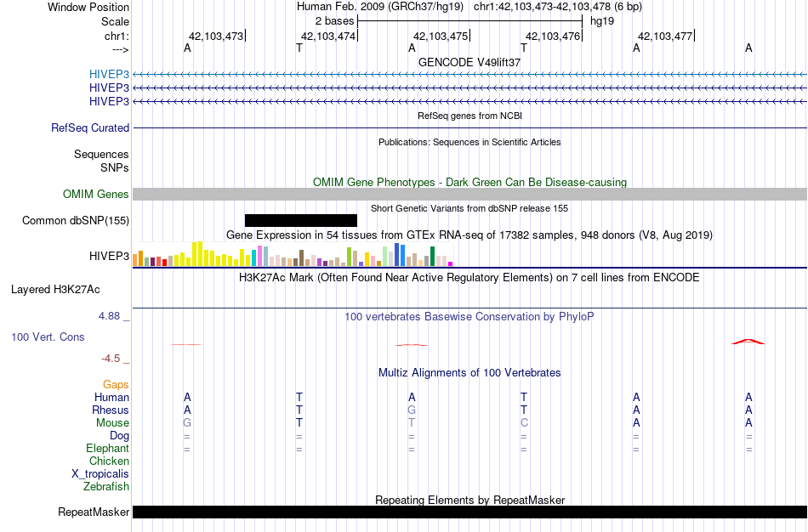808x532 pixels.
Task: Click the RepeatMasker track label
Action: point(94,512)
